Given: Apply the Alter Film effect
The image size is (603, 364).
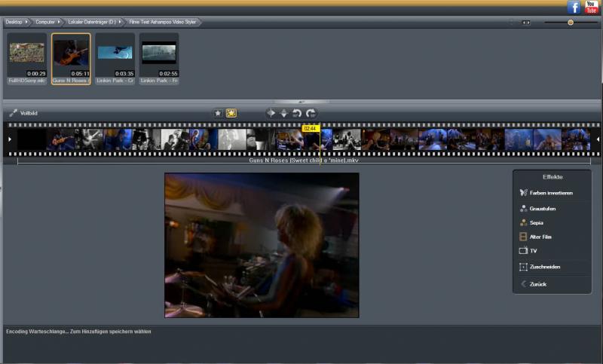Looking at the screenshot, I should [536, 237].
